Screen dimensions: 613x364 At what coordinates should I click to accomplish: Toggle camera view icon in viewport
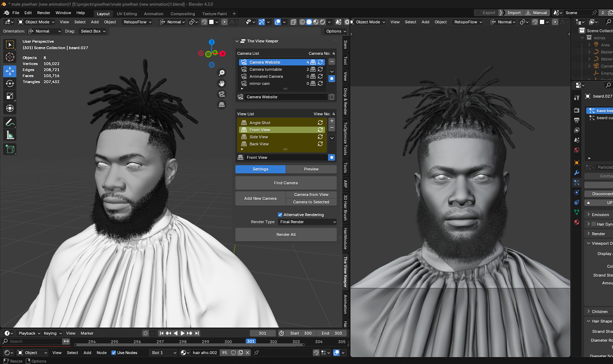[222, 94]
